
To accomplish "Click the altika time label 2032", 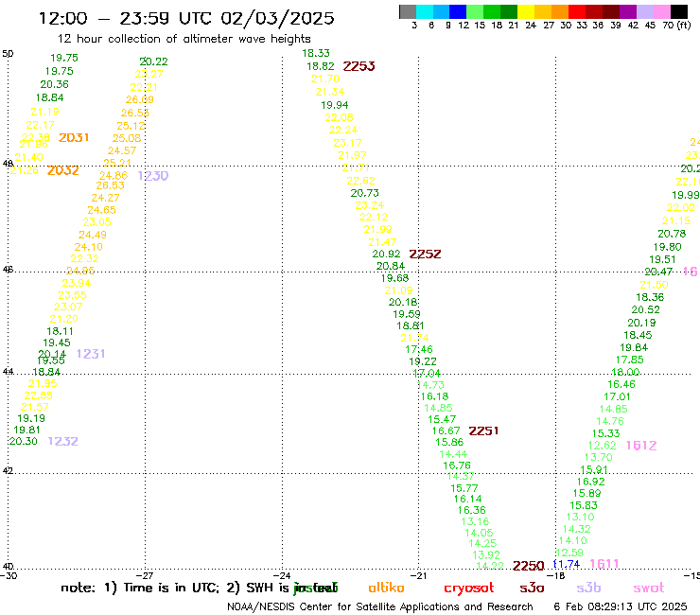I will [63, 170].
